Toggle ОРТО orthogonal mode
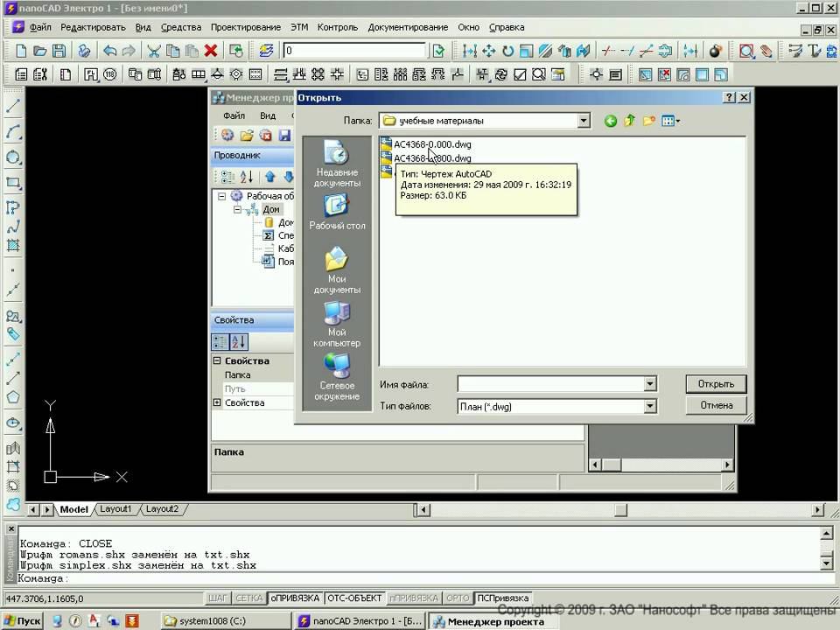840x630 pixels. pos(458,598)
